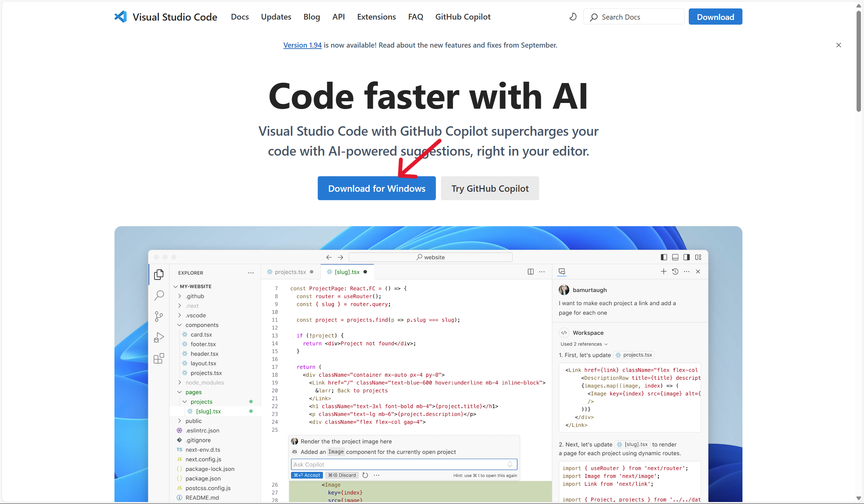Click the forward arrow in the editor title bar

tap(340, 257)
